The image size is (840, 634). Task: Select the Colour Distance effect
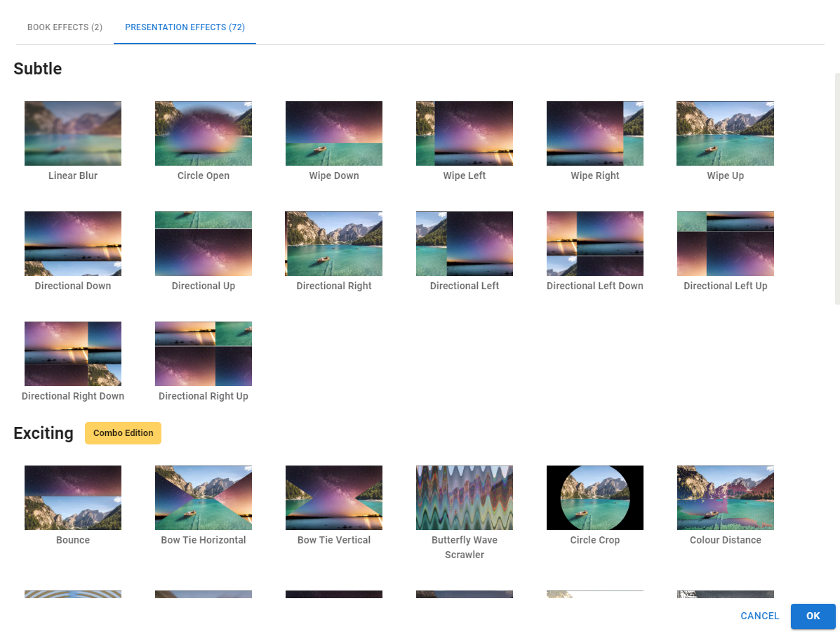pyautogui.click(x=725, y=498)
